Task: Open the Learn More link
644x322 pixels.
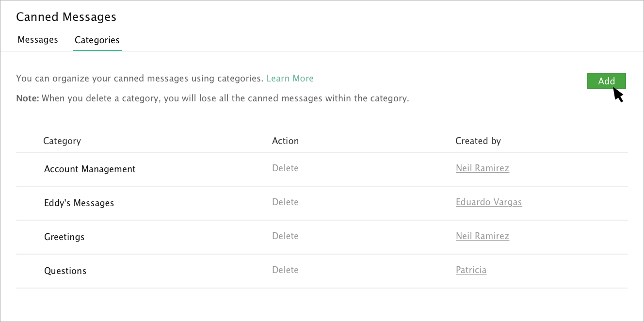Action: 290,78
